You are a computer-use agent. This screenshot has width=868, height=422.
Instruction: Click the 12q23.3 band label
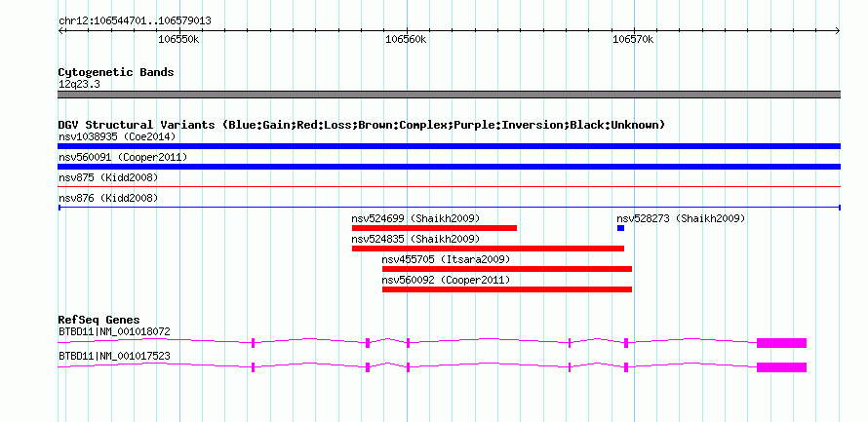pos(79,85)
